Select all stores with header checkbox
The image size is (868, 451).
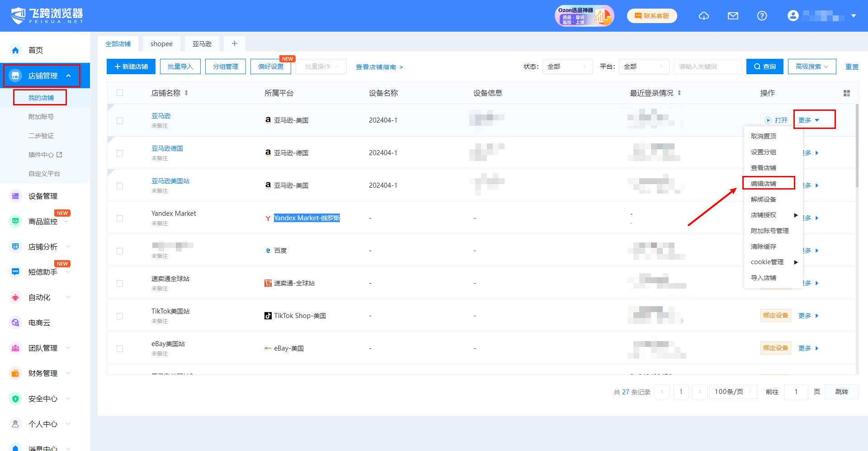tap(120, 93)
